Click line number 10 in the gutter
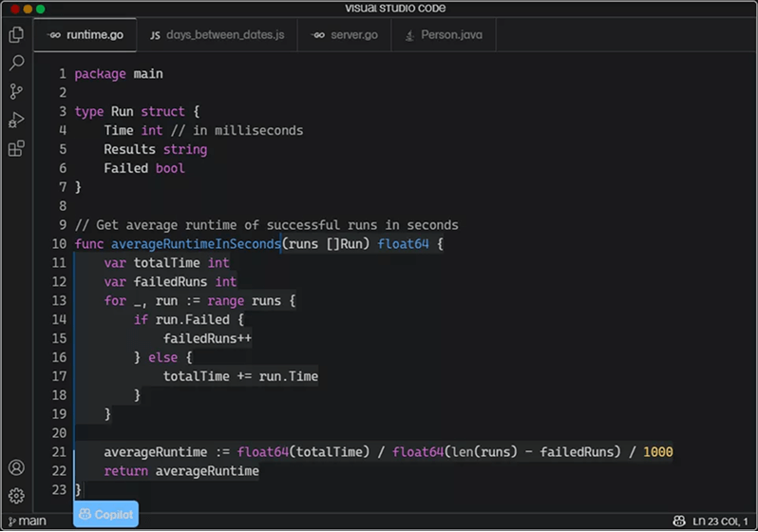Screen dimensions: 758x532 click(62, 244)
